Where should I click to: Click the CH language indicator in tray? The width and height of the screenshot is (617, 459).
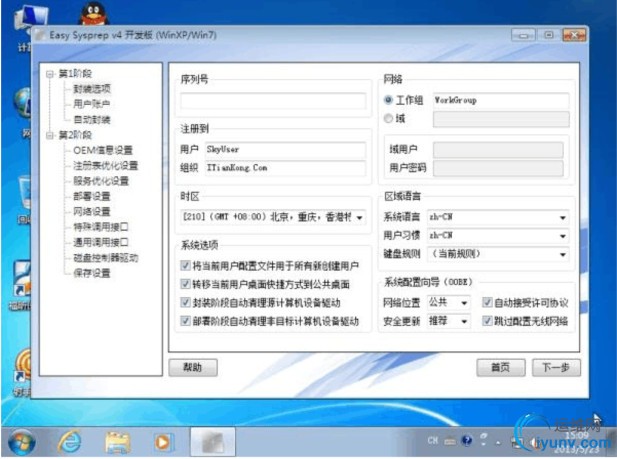pos(432,440)
